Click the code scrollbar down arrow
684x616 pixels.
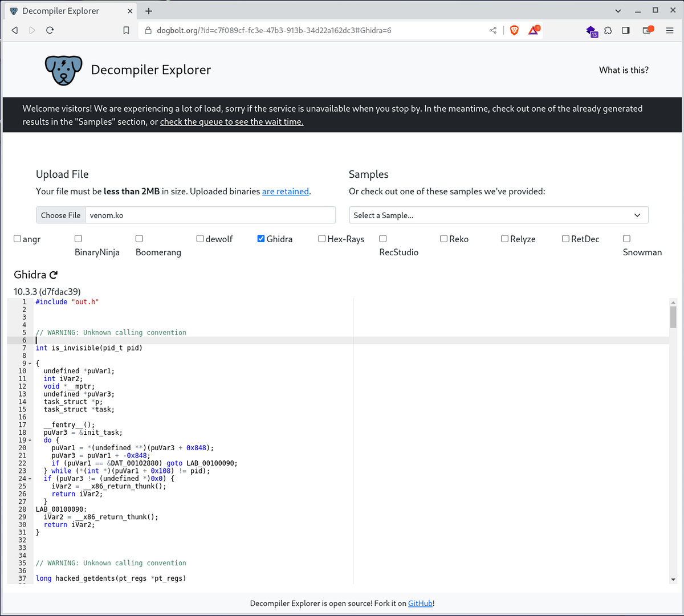(x=673, y=580)
